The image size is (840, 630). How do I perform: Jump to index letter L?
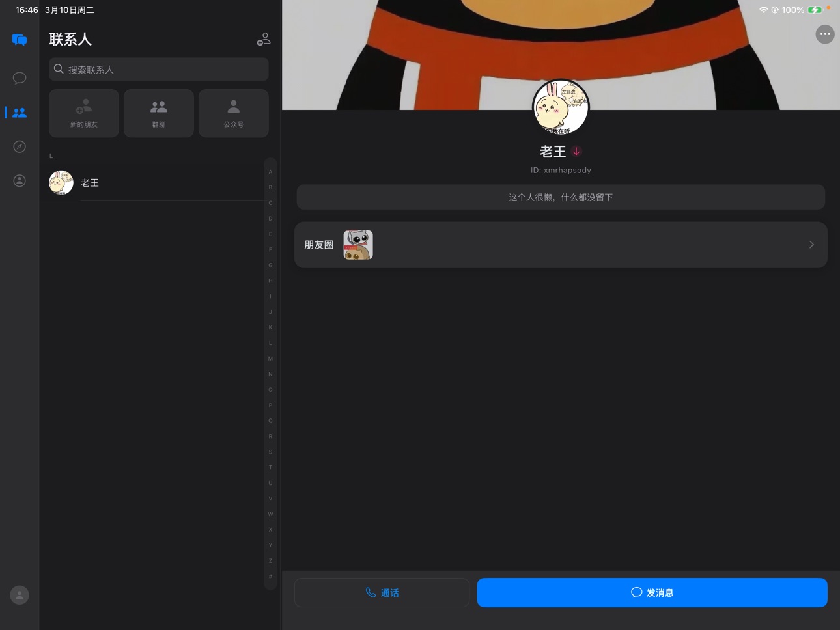pyautogui.click(x=270, y=343)
